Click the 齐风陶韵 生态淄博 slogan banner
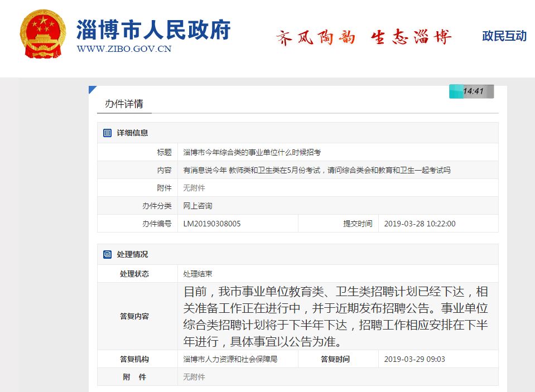 364,37
